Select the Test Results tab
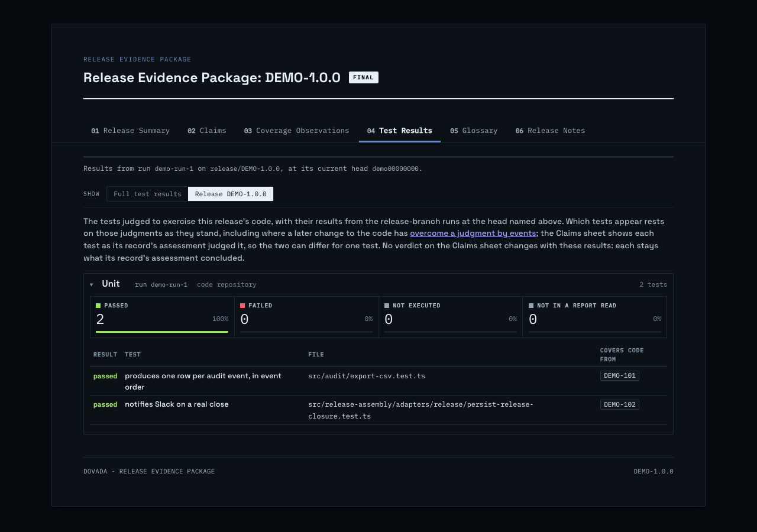Image resolution: width=757 pixels, height=532 pixels. click(x=400, y=131)
